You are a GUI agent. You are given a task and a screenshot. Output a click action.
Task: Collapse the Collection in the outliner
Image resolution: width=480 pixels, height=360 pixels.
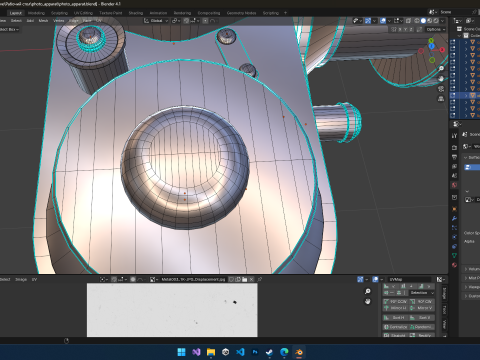[x=460, y=35]
